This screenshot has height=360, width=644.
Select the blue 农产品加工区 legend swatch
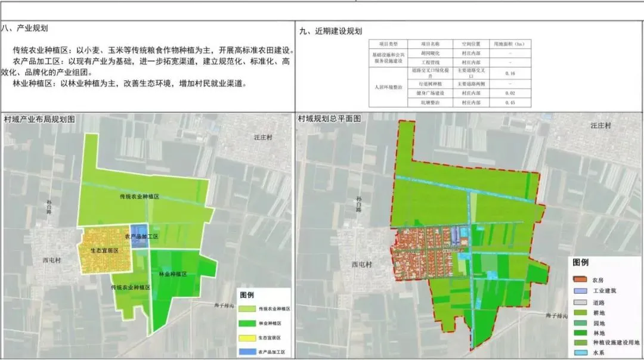tap(247, 352)
